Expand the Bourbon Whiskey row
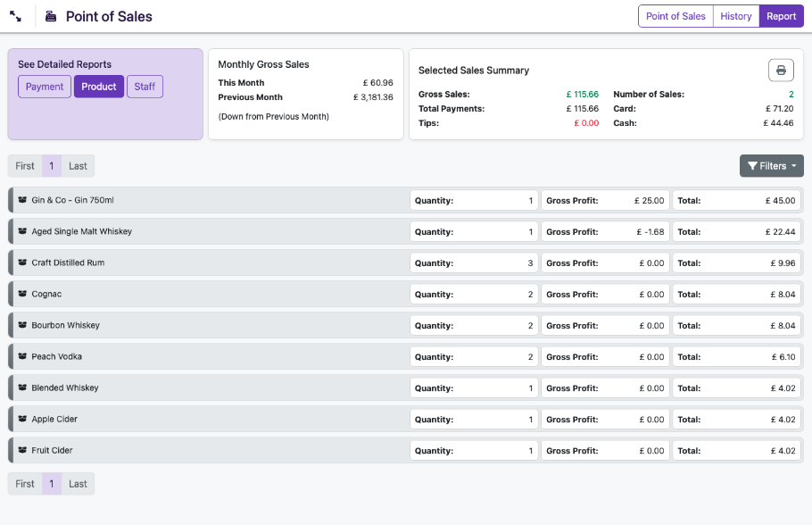812x525 pixels. pyautogui.click(x=66, y=326)
